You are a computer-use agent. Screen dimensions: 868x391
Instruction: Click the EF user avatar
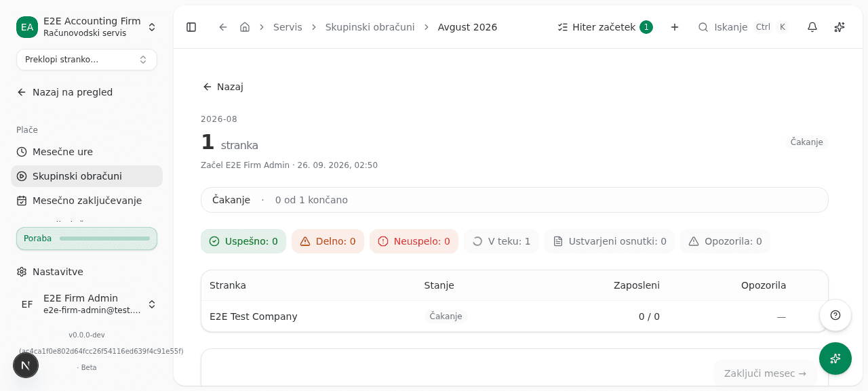tap(27, 304)
